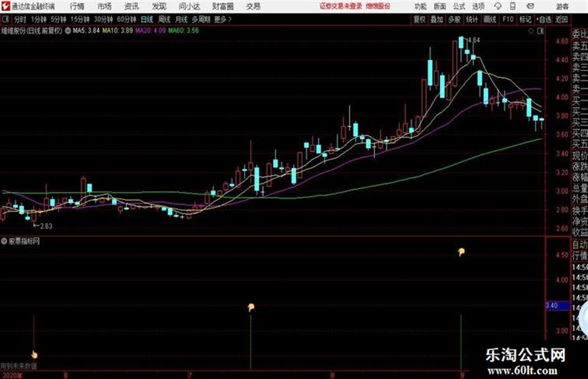Image resolution: width=588 pixels, height=379 pixels.
Task: Click the MA5: 3.84 label
Action: 86,30
